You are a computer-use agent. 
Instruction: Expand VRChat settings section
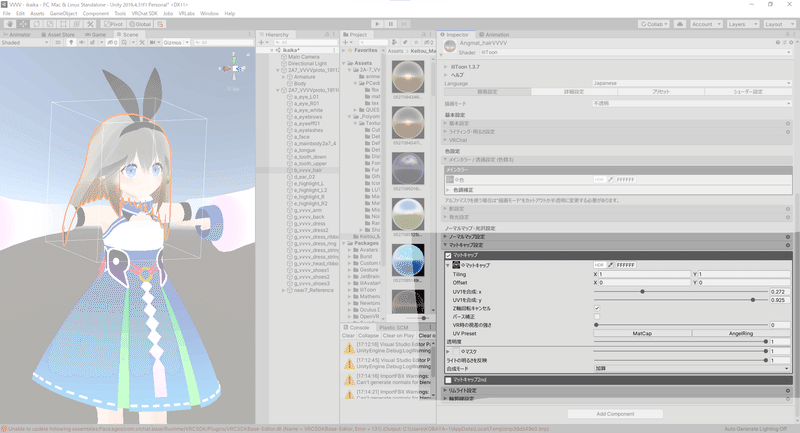pyautogui.click(x=615, y=140)
